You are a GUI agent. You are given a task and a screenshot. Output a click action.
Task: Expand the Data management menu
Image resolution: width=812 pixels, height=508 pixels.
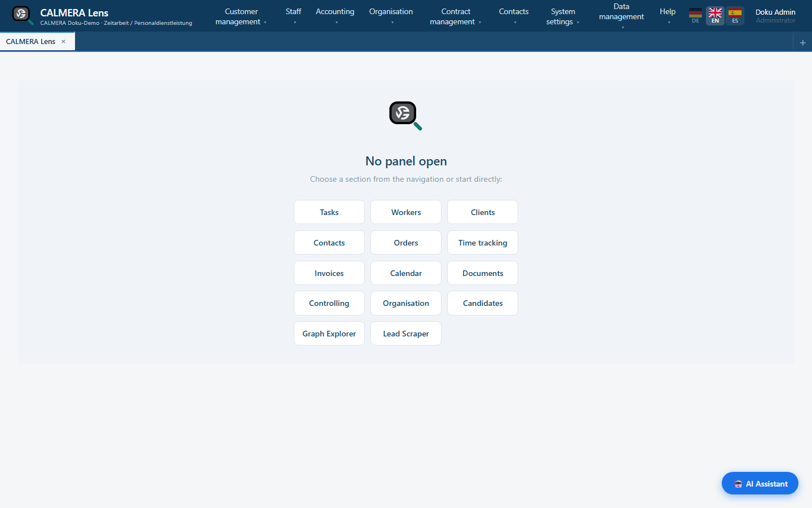(621, 16)
